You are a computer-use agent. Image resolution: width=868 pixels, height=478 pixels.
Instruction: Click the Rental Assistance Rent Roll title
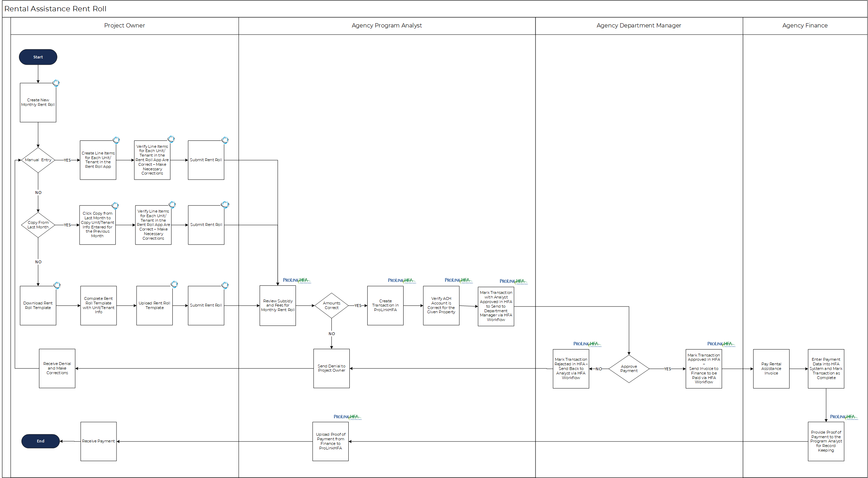pos(55,9)
